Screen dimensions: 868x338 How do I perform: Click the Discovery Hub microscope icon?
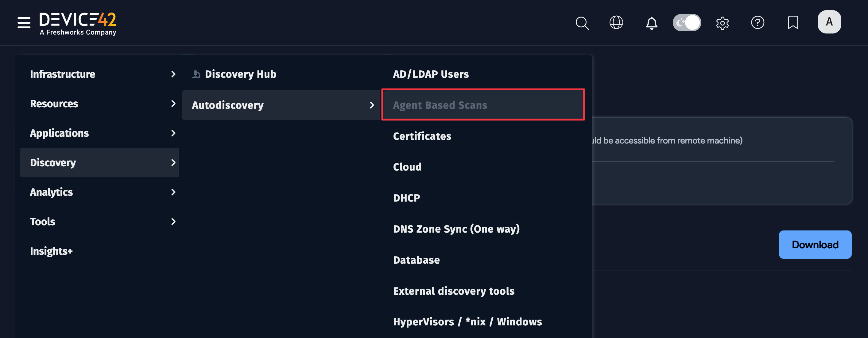(196, 74)
